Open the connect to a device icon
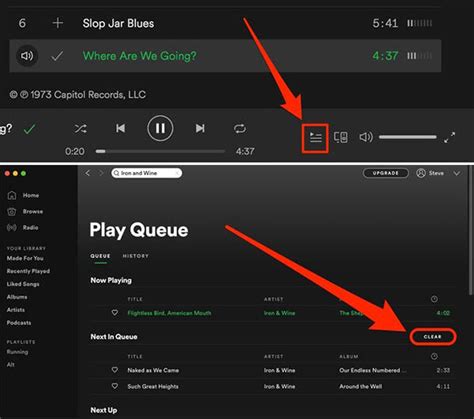This screenshot has height=419, width=474. click(x=341, y=137)
